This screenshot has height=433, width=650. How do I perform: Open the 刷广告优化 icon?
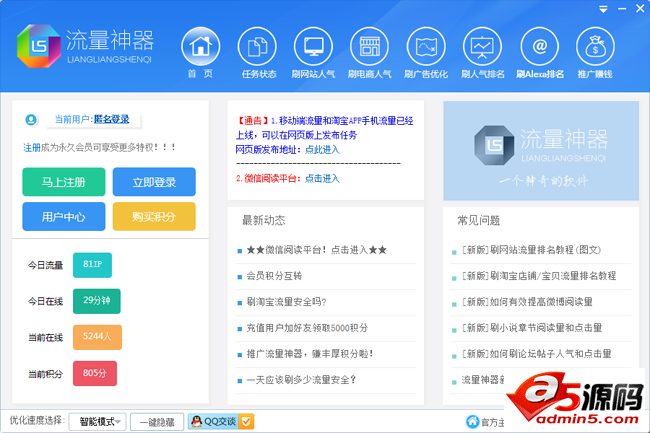click(426, 47)
